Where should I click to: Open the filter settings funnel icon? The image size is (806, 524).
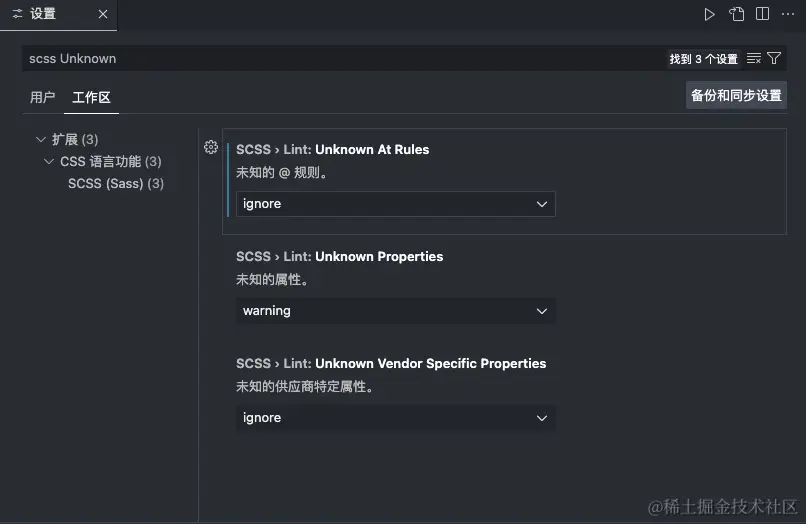point(774,58)
